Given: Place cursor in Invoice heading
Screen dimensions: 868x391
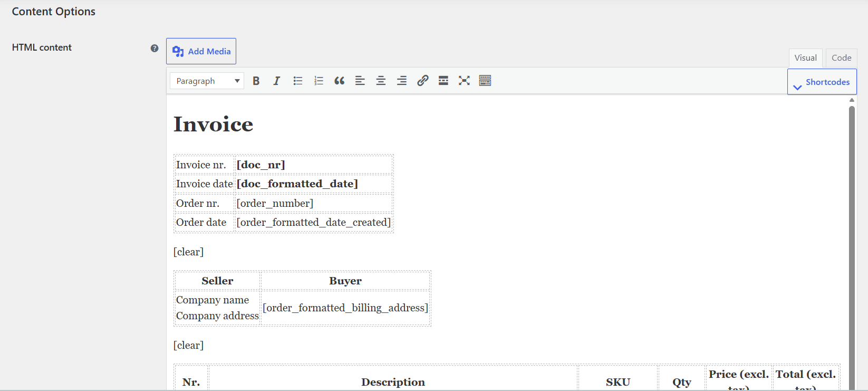Looking at the screenshot, I should pyautogui.click(x=213, y=125).
